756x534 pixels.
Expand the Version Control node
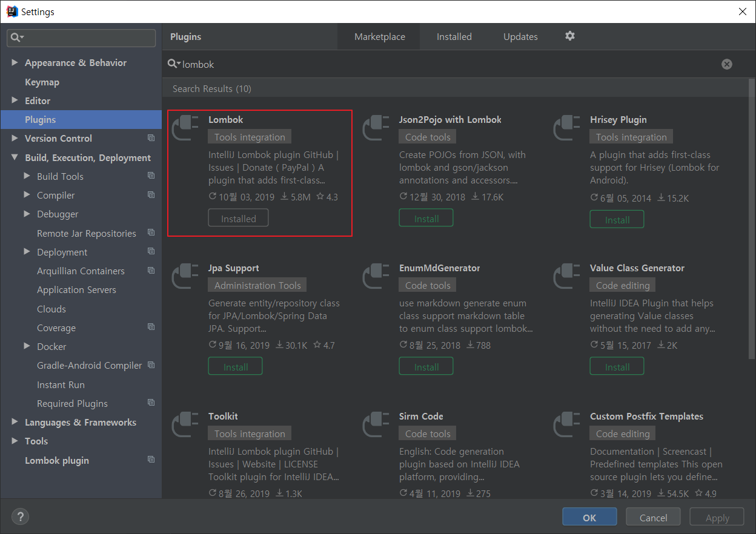point(15,138)
